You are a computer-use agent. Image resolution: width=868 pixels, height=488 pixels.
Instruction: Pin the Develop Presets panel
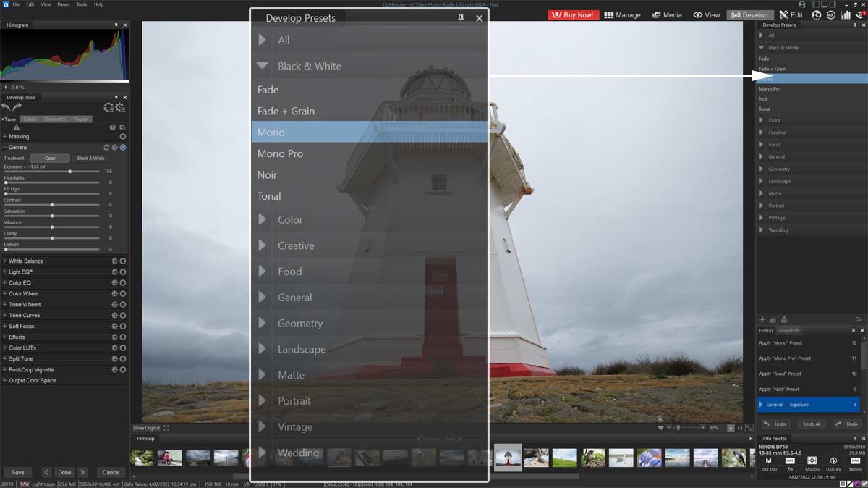(460, 18)
